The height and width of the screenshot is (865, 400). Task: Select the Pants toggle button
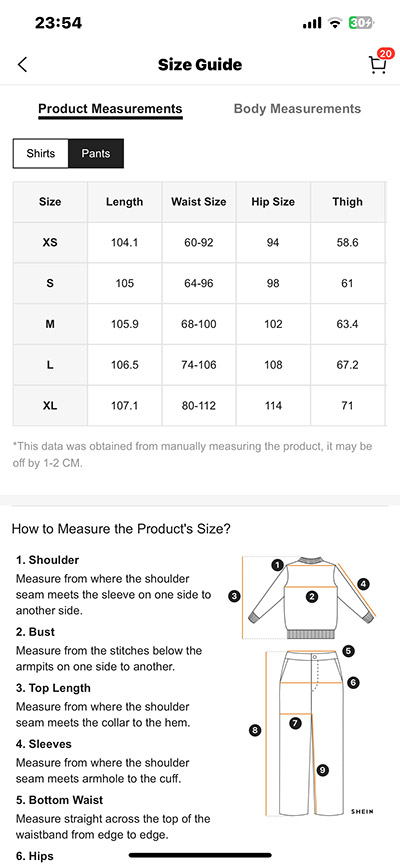pos(96,153)
